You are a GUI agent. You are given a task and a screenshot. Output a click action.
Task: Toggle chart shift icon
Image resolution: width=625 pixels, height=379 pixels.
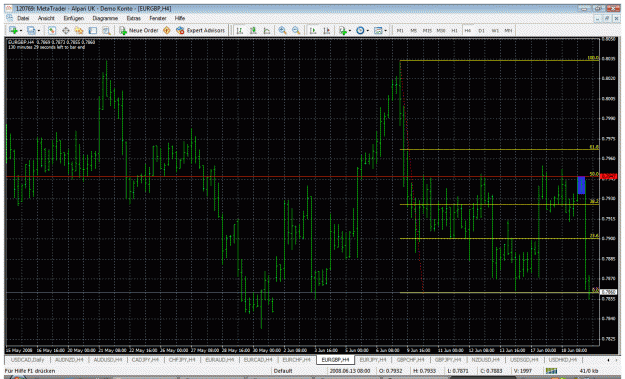[x=326, y=30]
